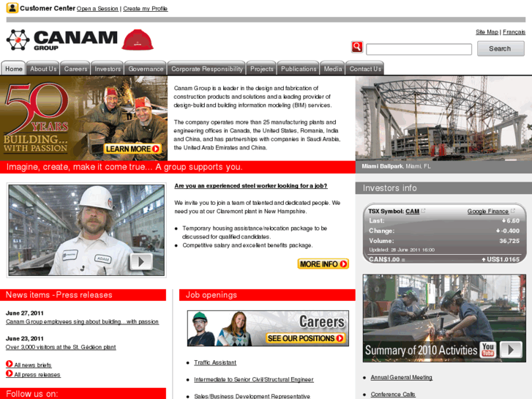Open the Google Finance link

click(x=488, y=212)
